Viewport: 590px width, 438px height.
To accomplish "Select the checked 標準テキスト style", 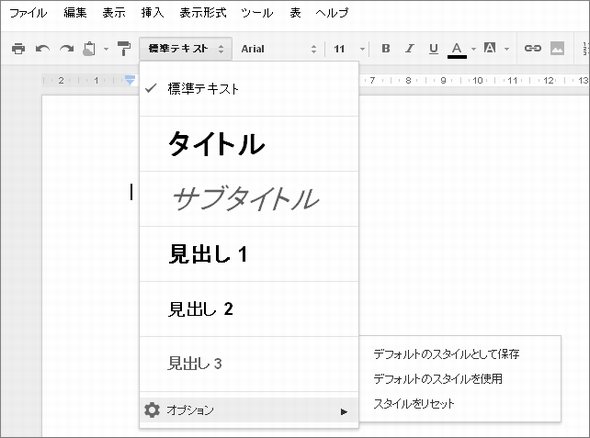I will pyautogui.click(x=249, y=89).
